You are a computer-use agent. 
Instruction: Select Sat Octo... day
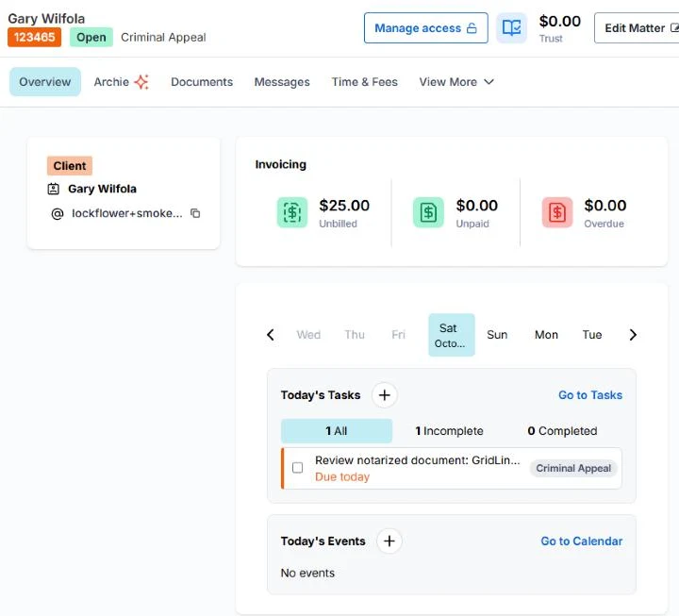[452, 335]
